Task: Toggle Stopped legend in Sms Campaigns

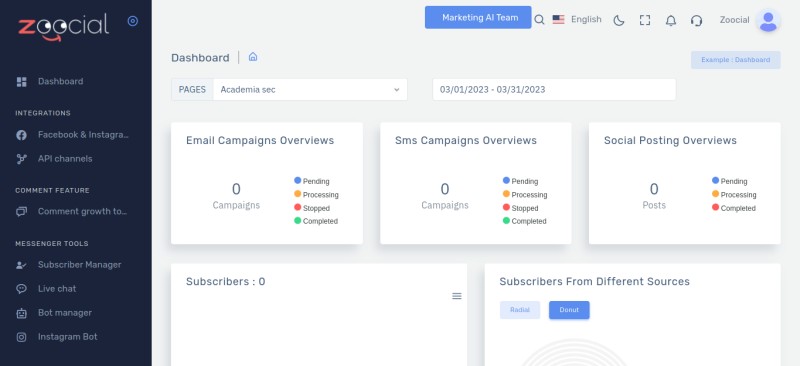Action: (x=520, y=208)
